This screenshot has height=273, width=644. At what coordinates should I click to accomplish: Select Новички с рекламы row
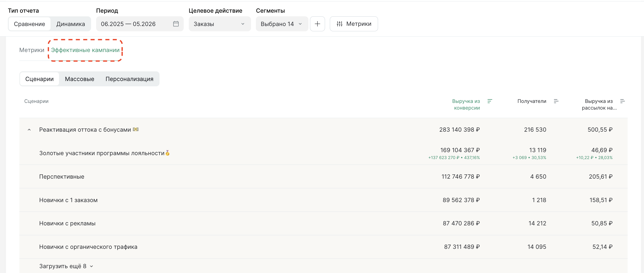323,223
